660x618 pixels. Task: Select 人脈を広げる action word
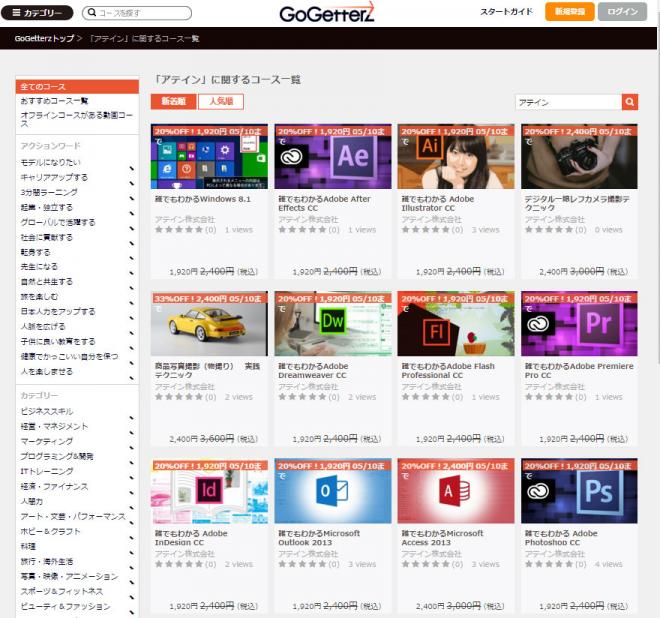tap(43, 326)
